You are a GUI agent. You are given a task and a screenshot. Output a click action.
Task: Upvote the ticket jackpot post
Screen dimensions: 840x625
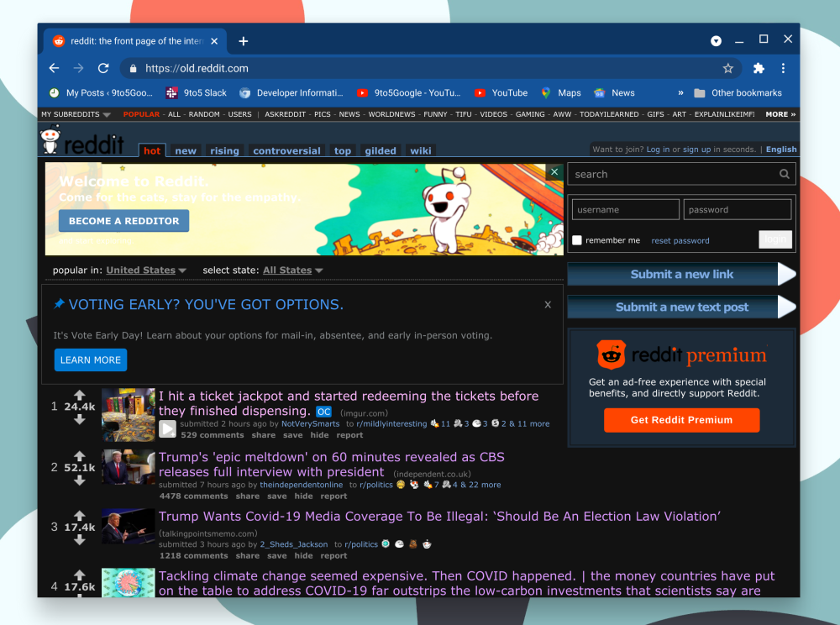(80, 395)
